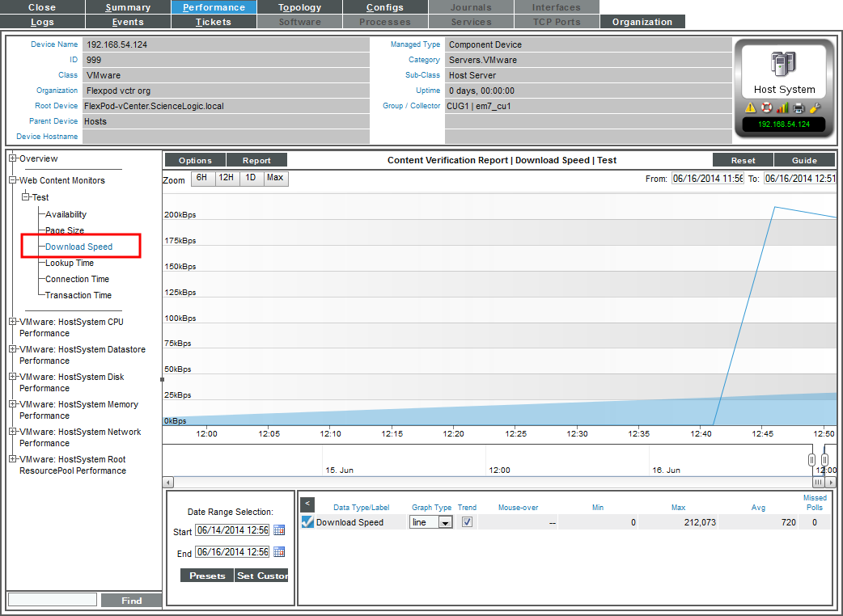Uncheck the Download Speed data series checkbox

[307, 521]
